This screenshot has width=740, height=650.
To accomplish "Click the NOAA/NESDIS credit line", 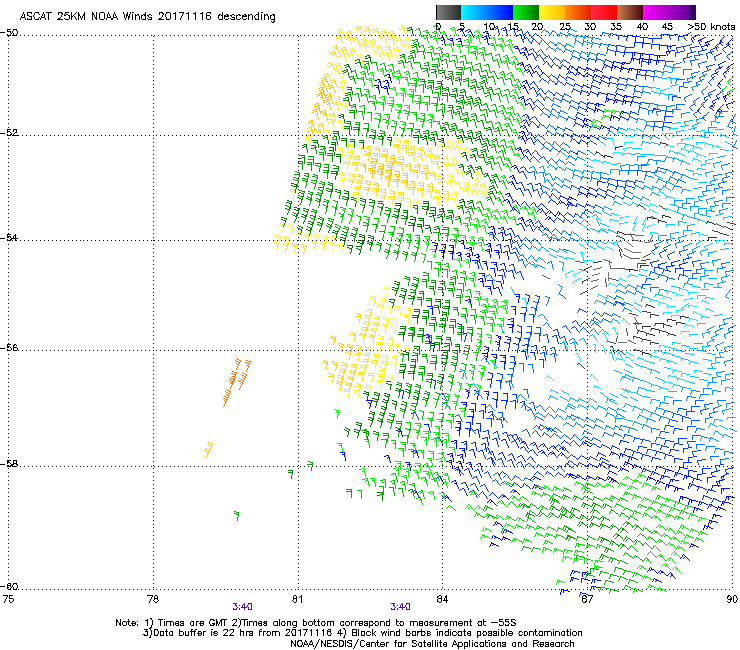I will tap(432, 643).
